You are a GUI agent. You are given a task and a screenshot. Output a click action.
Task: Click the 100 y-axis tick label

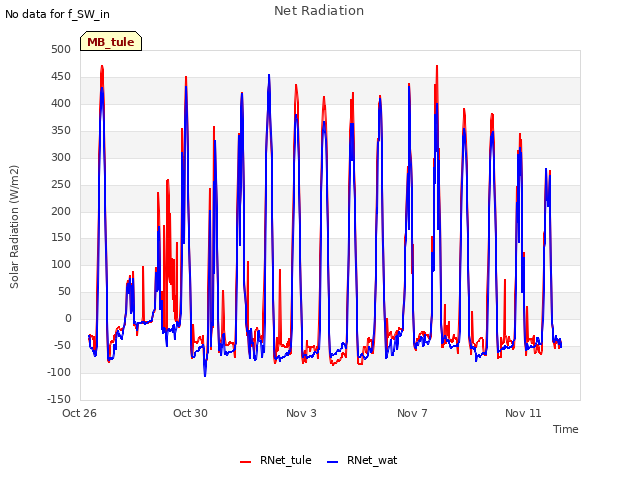click(61, 264)
